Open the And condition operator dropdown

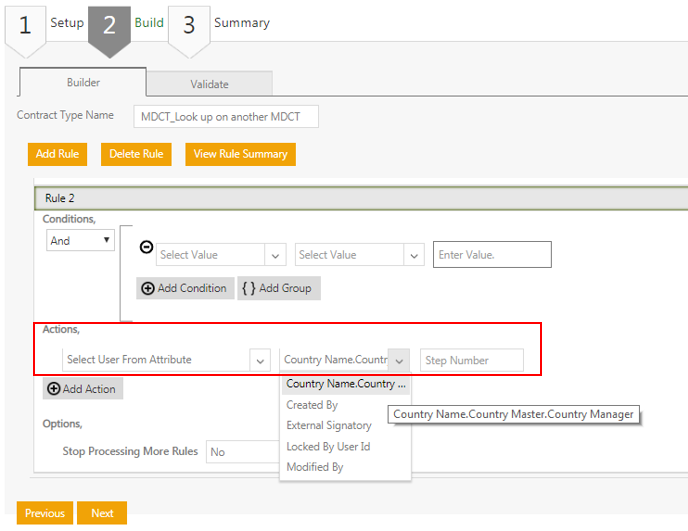point(80,240)
